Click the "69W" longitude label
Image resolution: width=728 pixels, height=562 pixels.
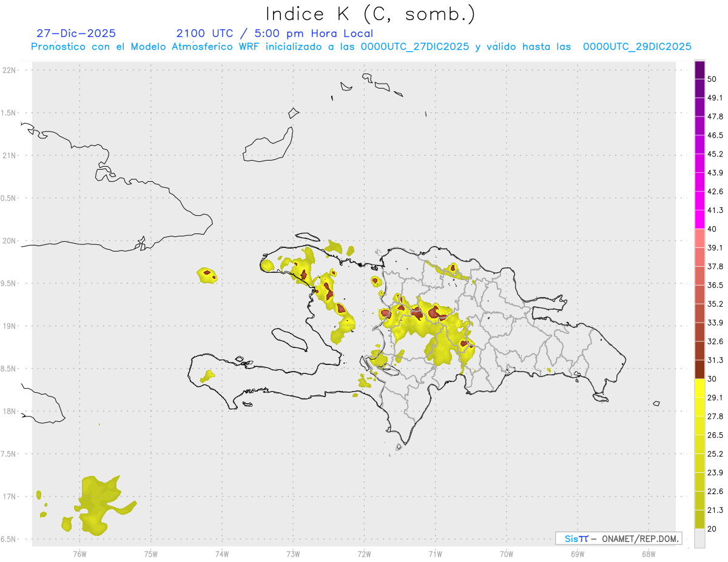[578, 555]
